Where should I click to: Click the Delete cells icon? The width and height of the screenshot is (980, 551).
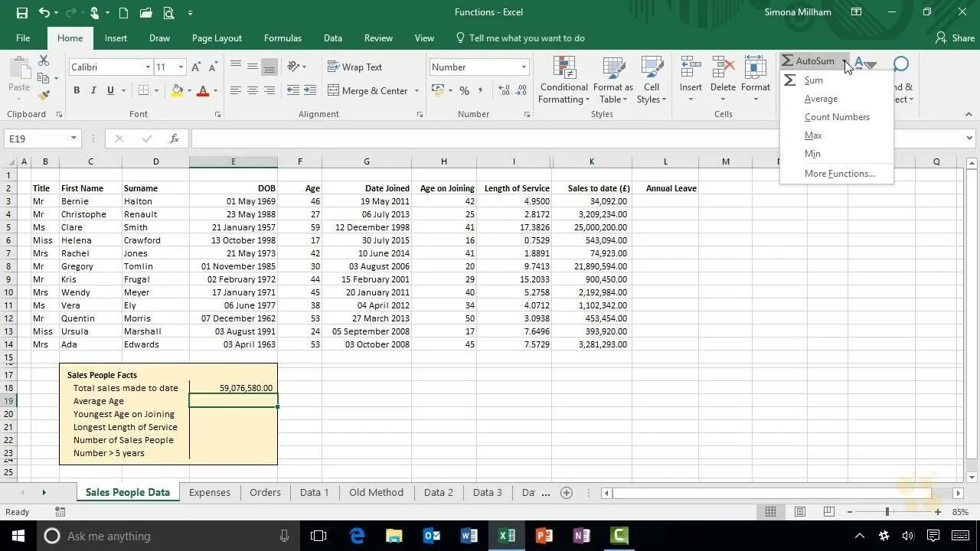pyautogui.click(x=724, y=69)
